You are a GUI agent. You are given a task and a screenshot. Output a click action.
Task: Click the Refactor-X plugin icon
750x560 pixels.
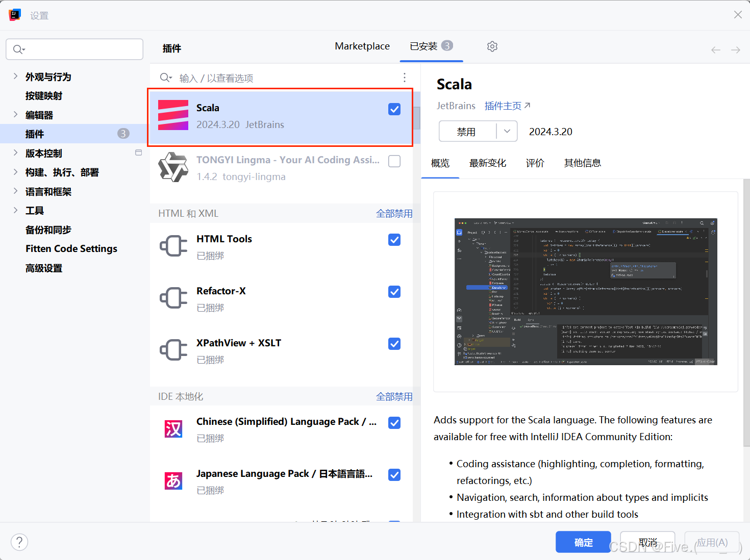coord(173,298)
